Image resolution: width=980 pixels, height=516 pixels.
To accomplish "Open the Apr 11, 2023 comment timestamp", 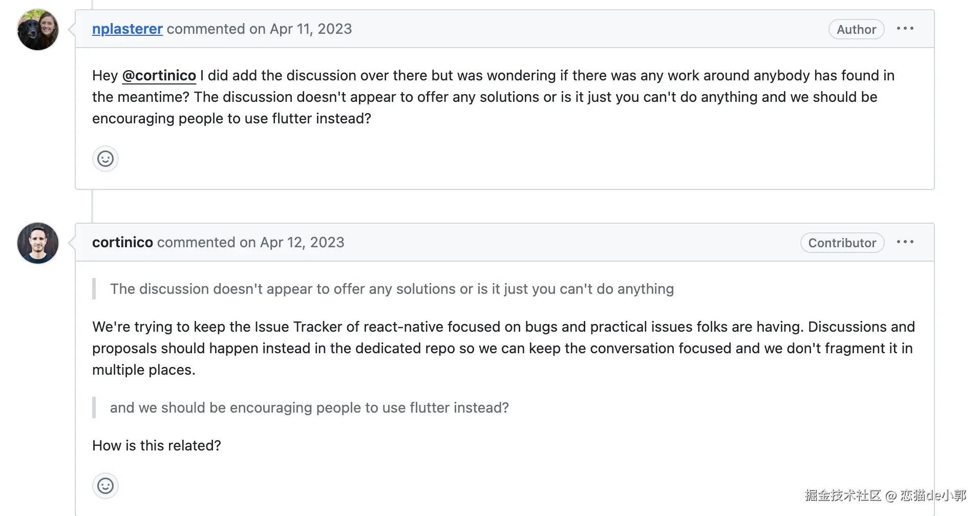I will [311, 29].
